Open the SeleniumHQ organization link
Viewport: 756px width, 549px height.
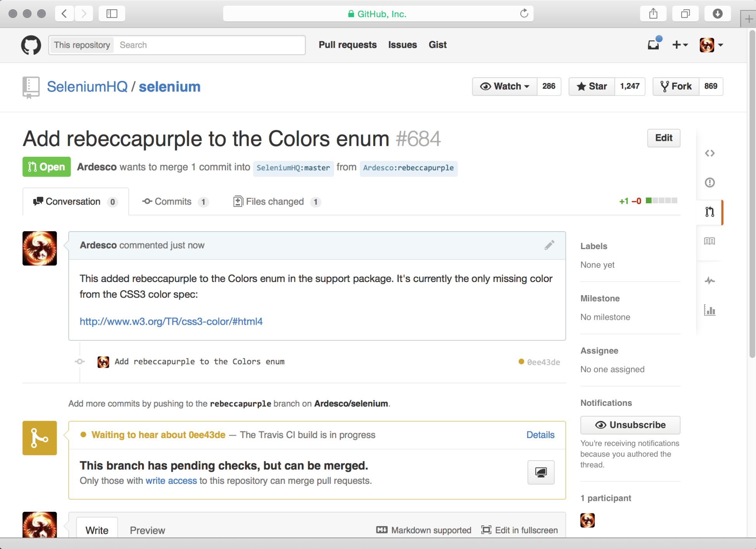click(x=87, y=87)
